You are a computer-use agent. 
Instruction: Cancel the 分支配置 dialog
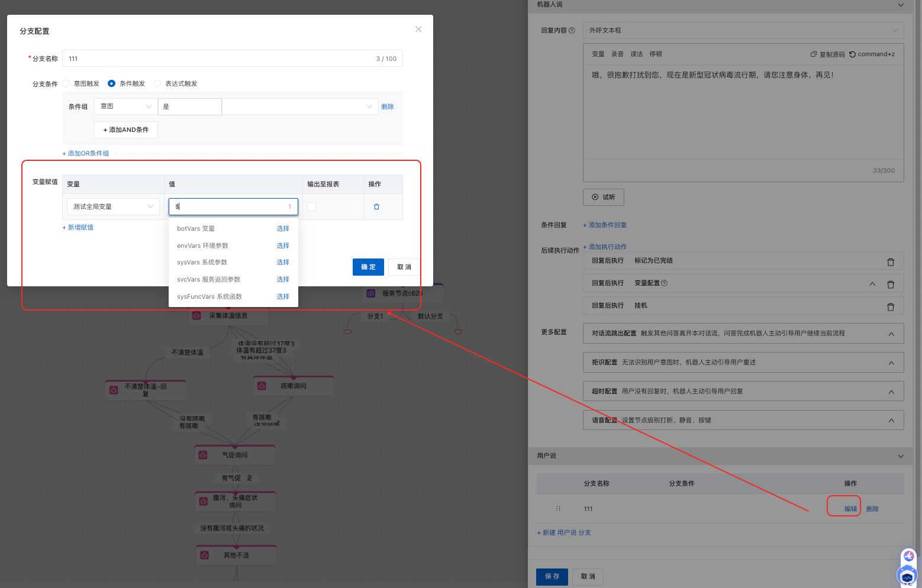click(404, 267)
